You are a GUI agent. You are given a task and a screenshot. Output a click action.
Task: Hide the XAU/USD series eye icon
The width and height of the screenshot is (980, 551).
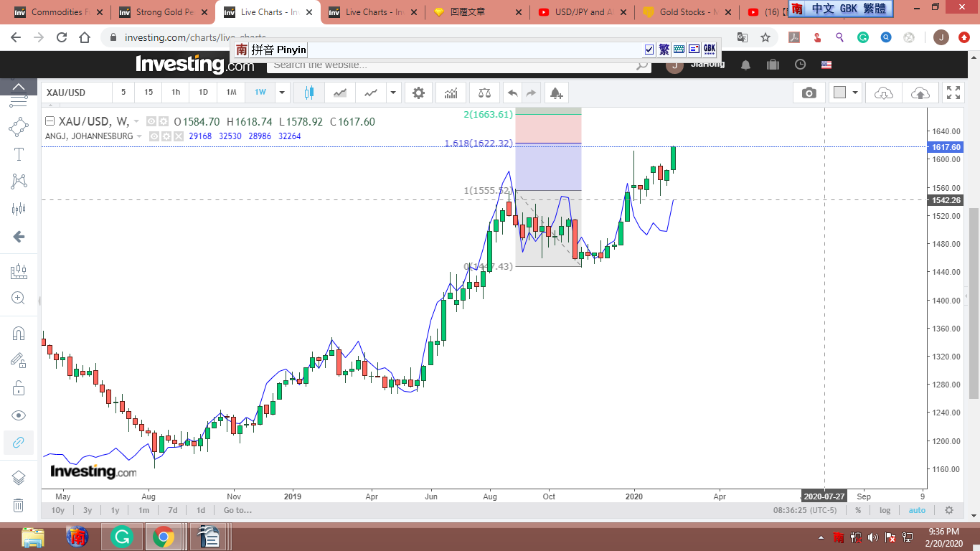click(151, 122)
